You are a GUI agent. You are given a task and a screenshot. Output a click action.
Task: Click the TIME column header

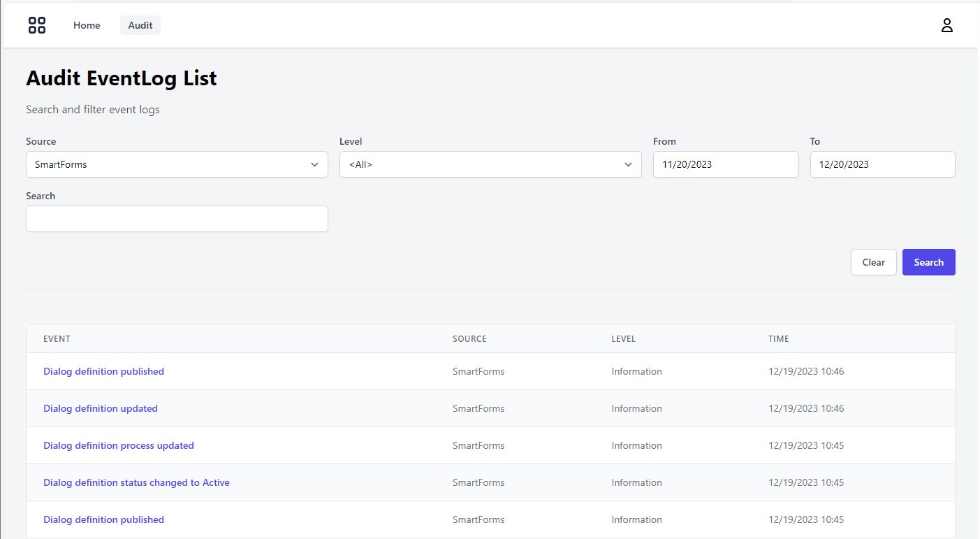click(x=778, y=339)
